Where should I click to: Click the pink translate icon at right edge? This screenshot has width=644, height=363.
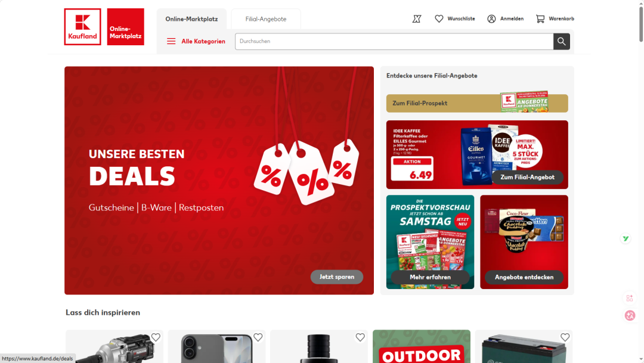pos(630,315)
